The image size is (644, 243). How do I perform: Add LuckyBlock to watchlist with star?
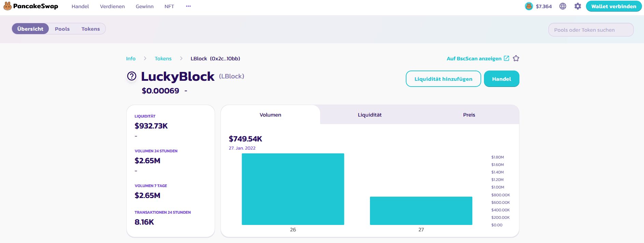pyautogui.click(x=516, y=58)
